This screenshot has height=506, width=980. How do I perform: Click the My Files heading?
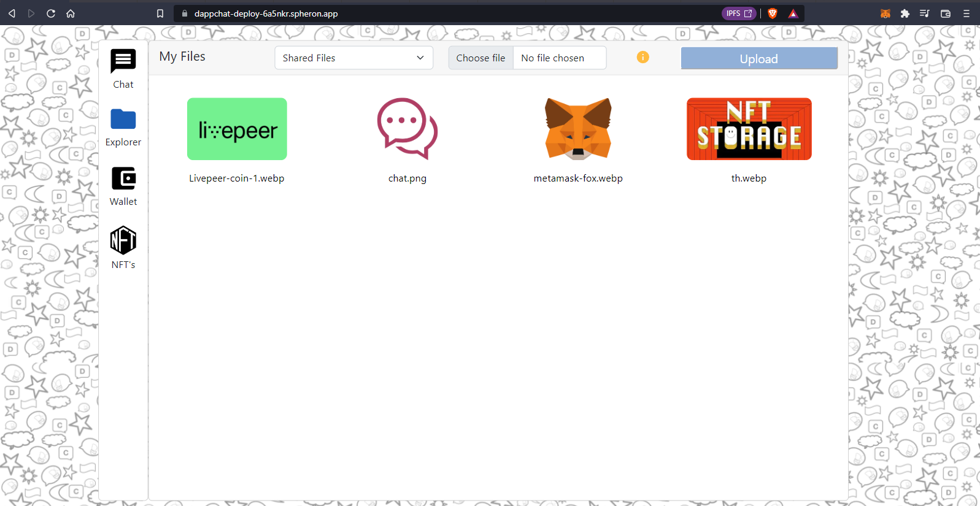(182, 56)
